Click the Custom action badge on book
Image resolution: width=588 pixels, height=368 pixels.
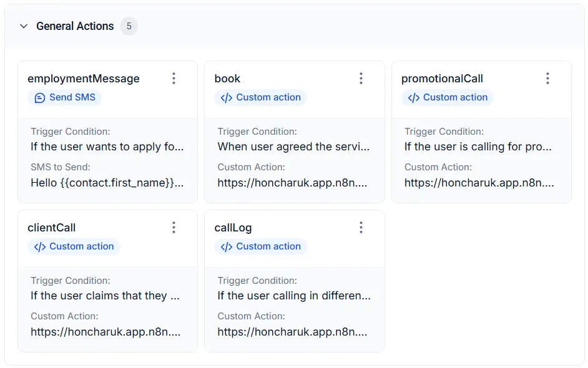260,97
